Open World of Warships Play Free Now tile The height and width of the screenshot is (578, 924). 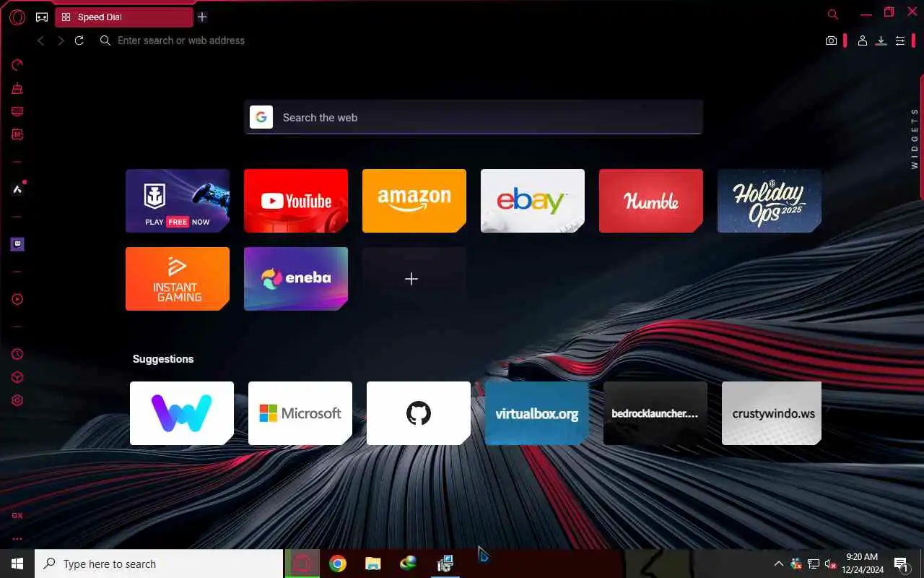178,201
